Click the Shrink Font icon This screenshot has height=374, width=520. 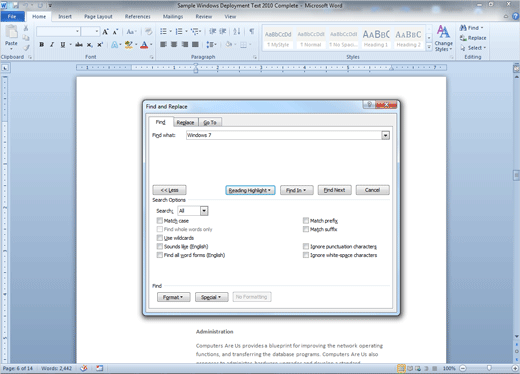pos(115,32)
